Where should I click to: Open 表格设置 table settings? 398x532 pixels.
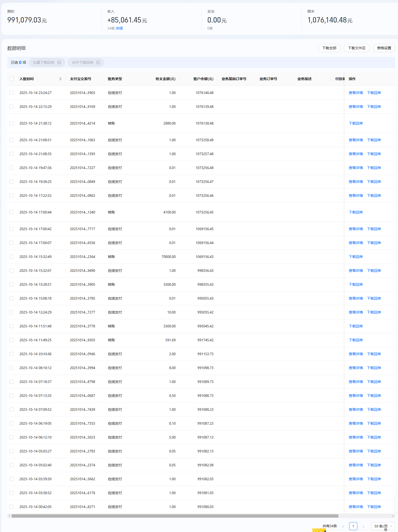tap(384, 48)
